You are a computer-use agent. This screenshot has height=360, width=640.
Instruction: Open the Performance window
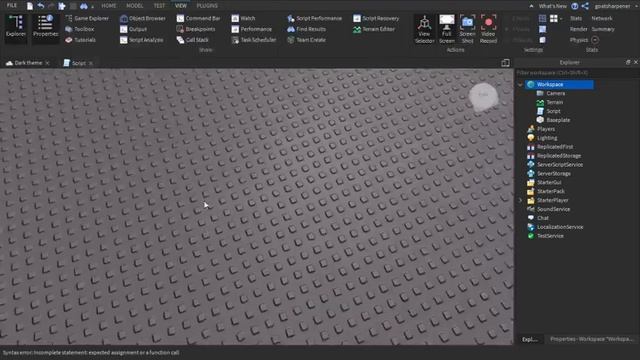[x=251, y=29]
